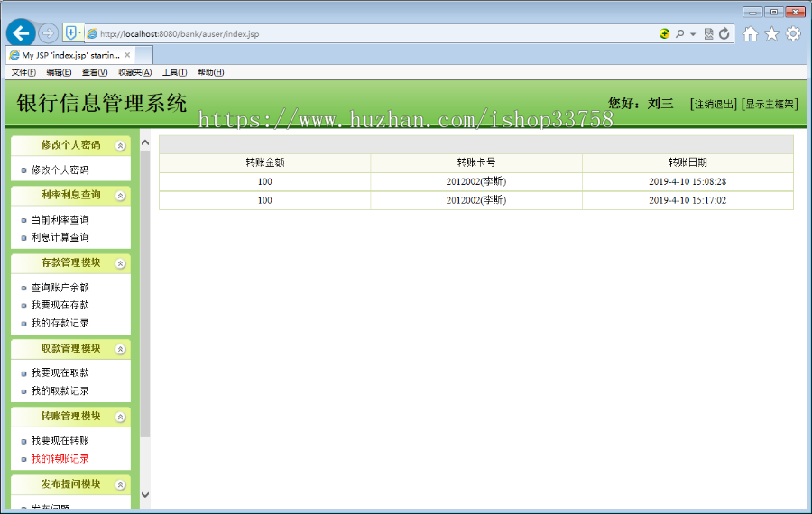This screenshot has height=514, width=812.
Task: Click the 转账金额 column header
Action: [x=265, y=162]
